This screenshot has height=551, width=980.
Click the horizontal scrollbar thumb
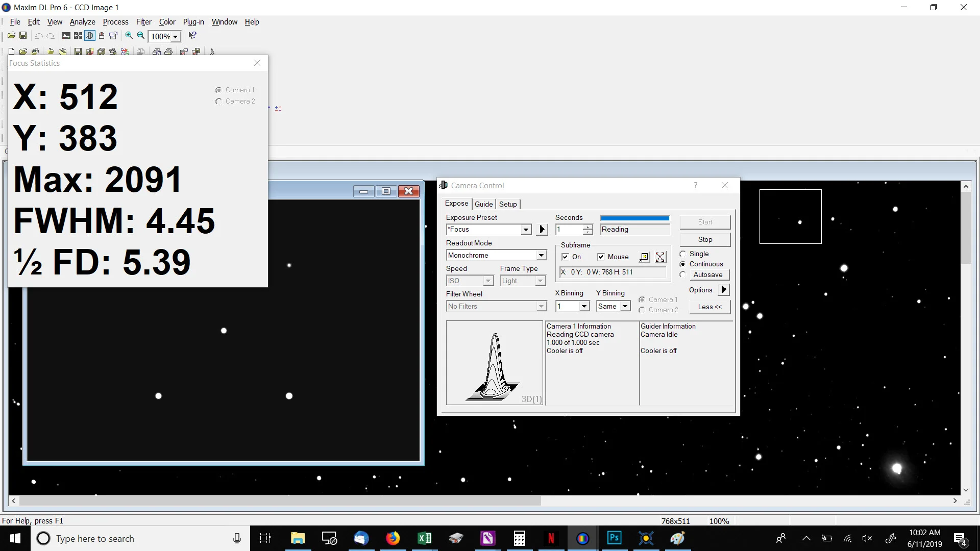(280, 501)
